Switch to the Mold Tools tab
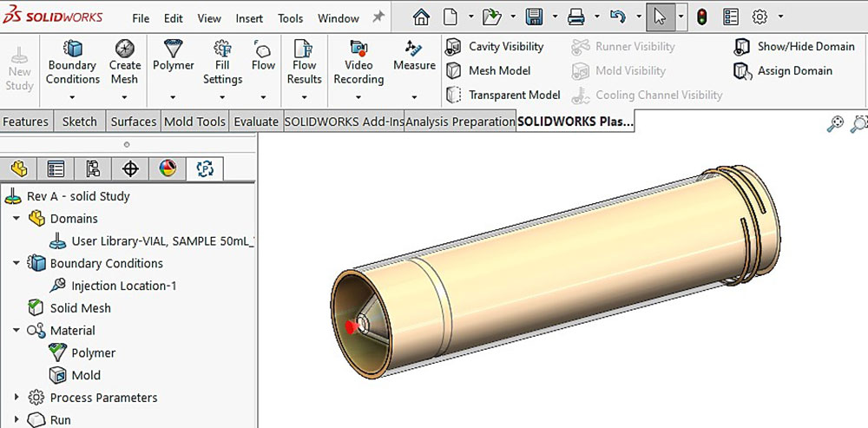Viewport: 868px width, 428px height. pos(194,122)
